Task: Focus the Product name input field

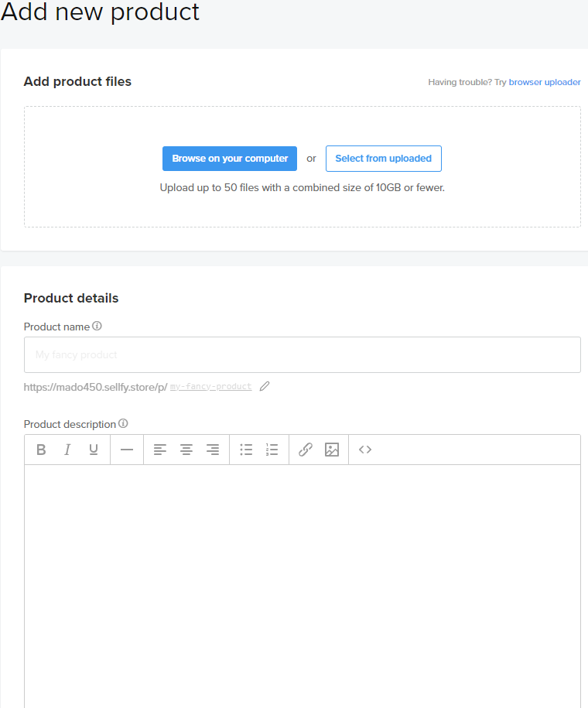Action: [302, 355]
